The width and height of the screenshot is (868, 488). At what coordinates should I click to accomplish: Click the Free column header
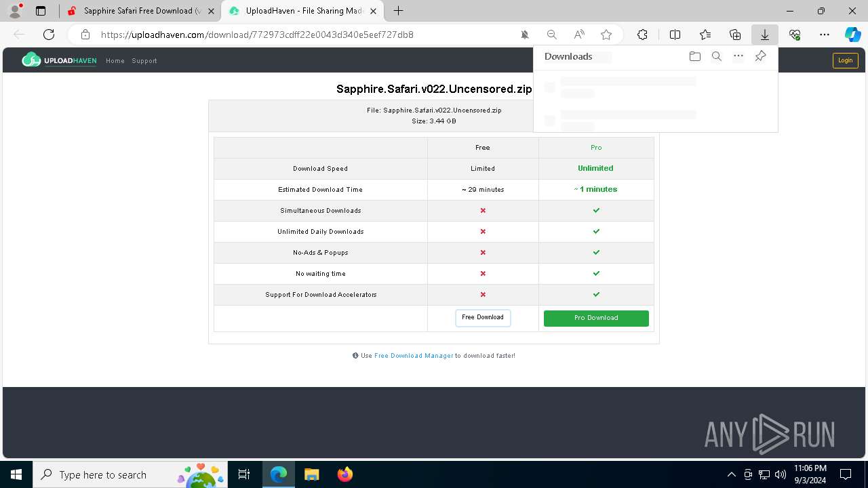[x=483, y=147]
